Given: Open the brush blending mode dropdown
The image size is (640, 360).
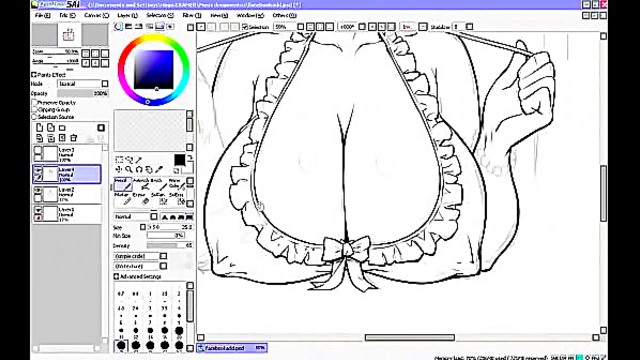Looking at the screenshot, I should coord(136,217).
